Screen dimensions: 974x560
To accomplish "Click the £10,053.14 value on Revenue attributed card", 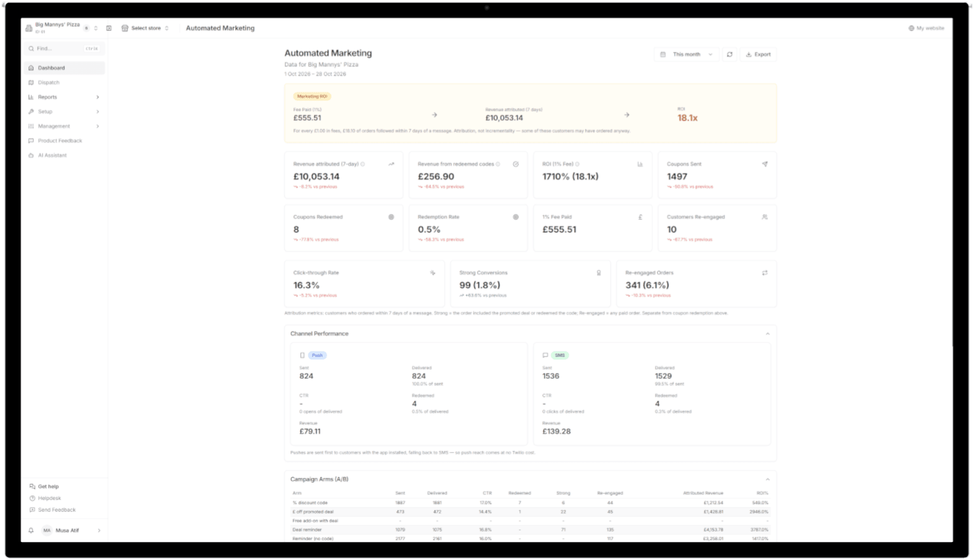I will click(316, 176).
